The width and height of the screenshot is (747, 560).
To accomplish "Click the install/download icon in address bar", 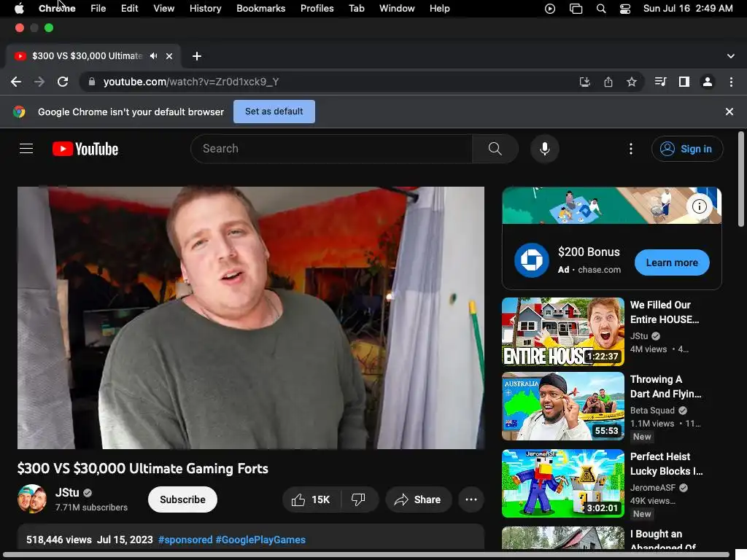I will [584, 82].
